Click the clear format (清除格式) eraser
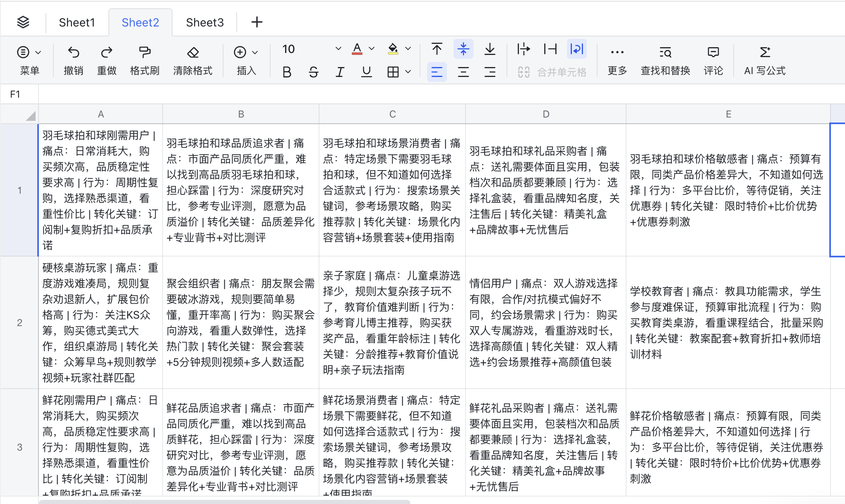This screenshot has width=845, height=504. coord(193,52)
